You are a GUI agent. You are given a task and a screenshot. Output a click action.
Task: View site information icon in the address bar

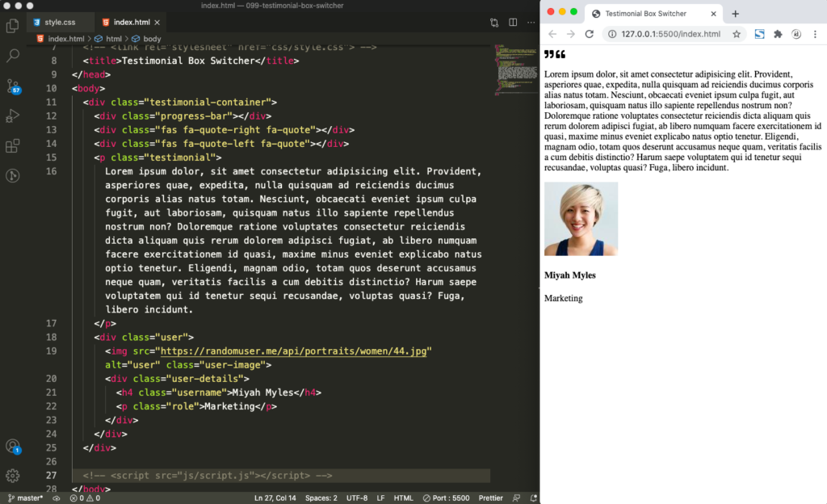pyautogui.click(x=612, y=34)
